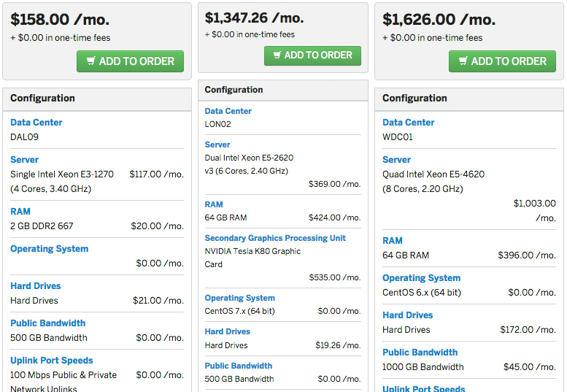Viewport: 567px width, 392px height.
Task: Open Operating System link in the $158.00 plan
Action: pyautogui.click(x=50, y=249)
